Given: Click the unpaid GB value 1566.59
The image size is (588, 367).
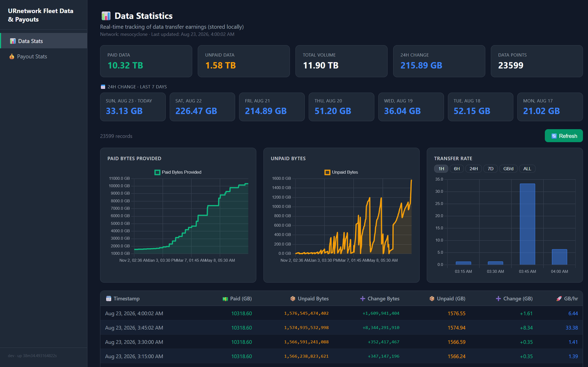Looking at the screenshot, I should [457, 342].
